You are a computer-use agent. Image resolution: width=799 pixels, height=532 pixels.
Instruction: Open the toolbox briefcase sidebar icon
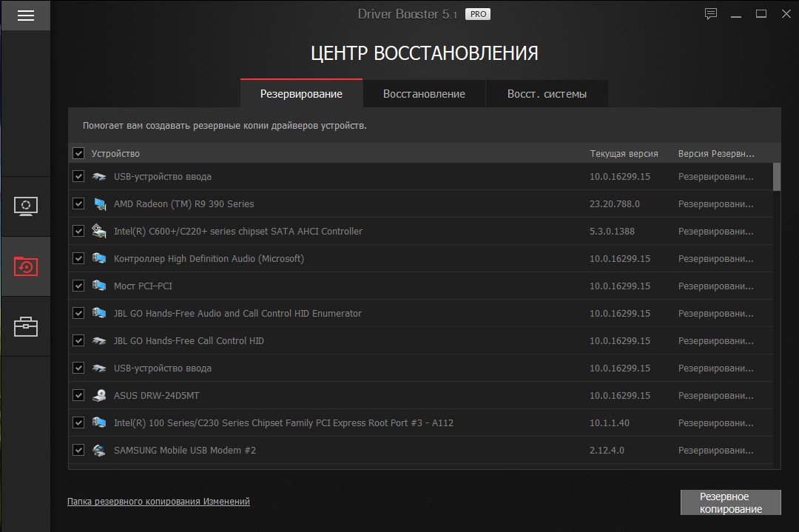point(25,326)
